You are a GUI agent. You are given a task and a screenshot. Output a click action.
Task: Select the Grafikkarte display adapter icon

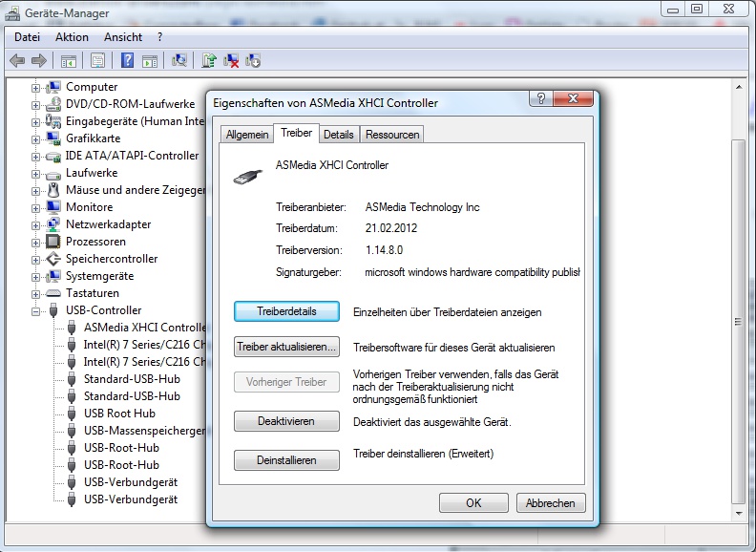click(53, 138)
